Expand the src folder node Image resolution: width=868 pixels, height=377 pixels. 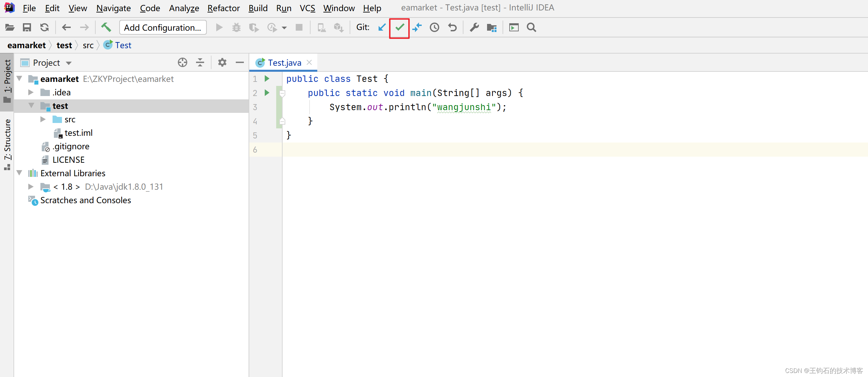(x=43, y=119)
